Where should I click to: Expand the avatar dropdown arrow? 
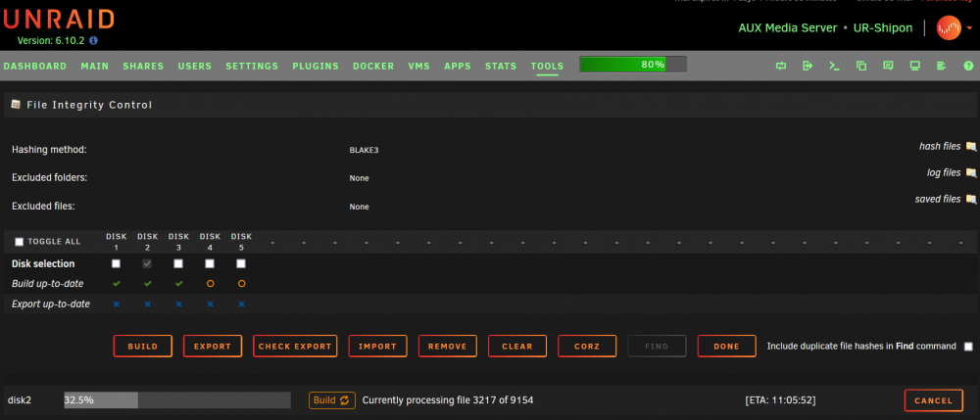969,28
